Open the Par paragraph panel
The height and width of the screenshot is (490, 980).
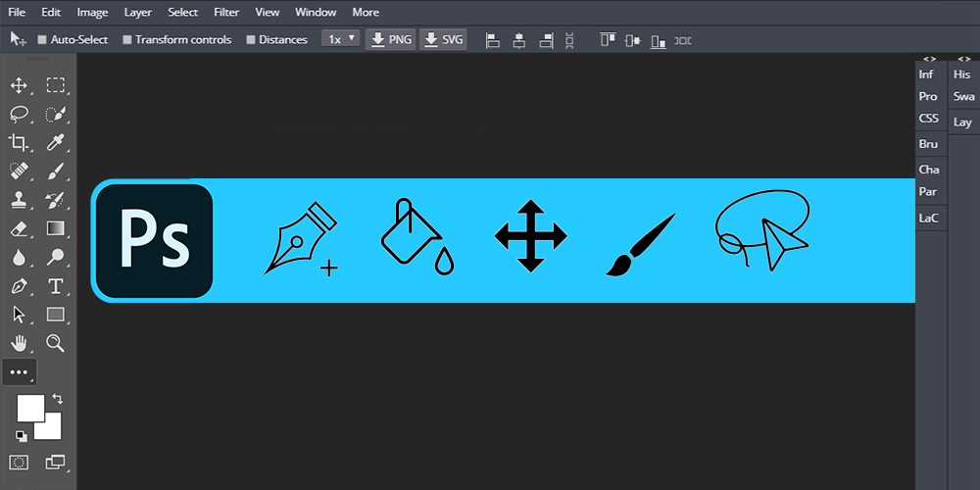927,192
